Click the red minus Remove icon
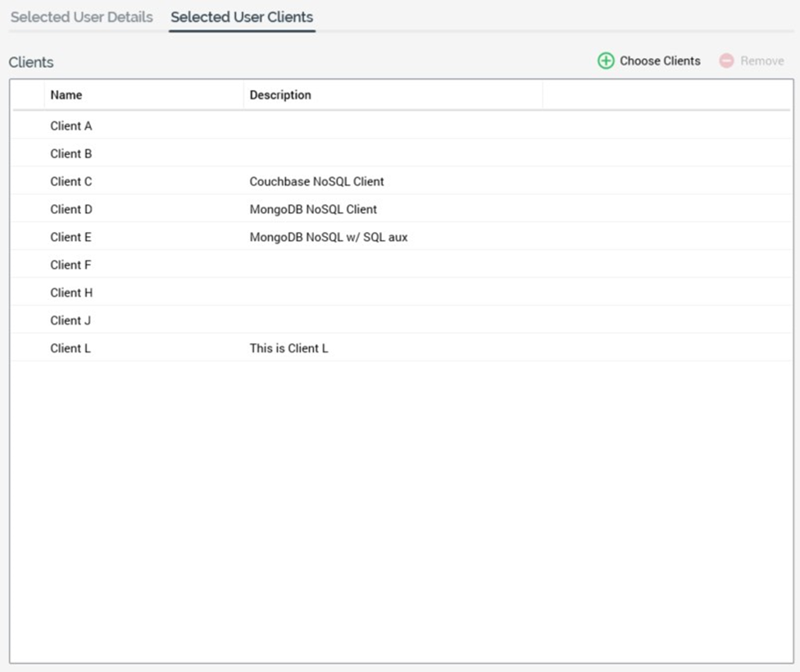The height and width of the screenshot is (672, 800). (x=726, y=61)
